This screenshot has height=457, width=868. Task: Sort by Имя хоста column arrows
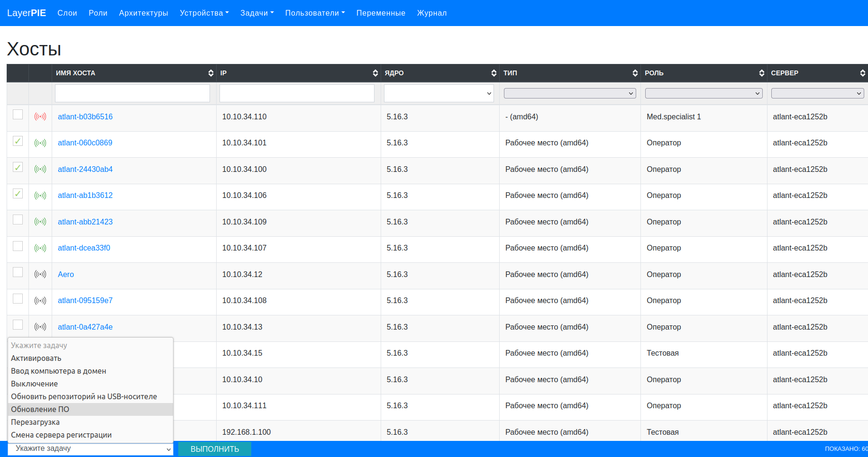click(x=211, y=73)
